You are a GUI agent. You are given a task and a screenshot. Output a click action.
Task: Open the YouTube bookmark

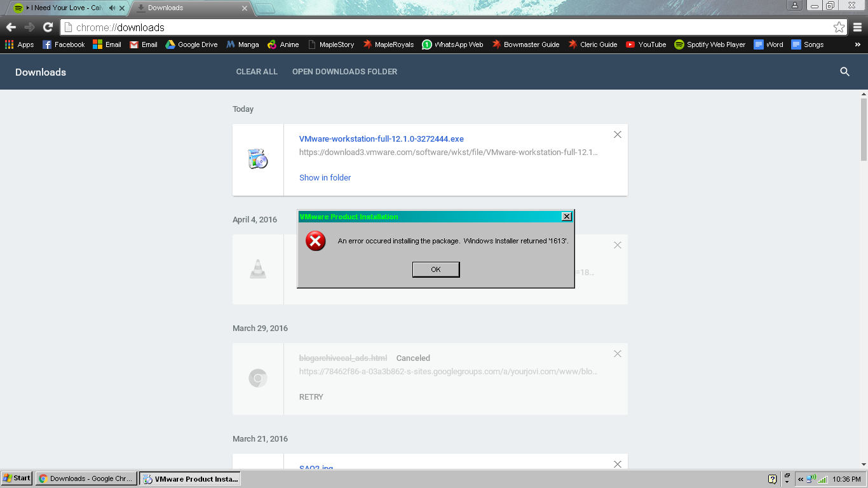(646, 44)
